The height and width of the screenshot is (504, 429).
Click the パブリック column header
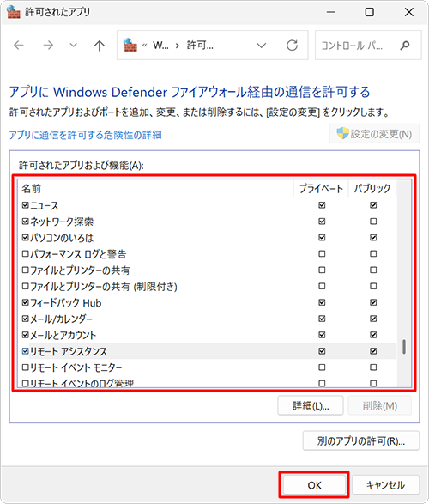(x=372, y=188)
